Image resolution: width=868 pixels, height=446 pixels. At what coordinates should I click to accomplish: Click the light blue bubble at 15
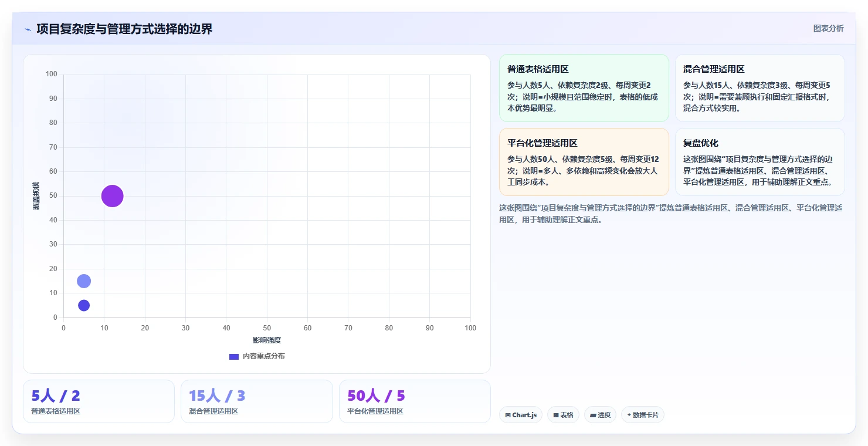pyautogui.click(x=84, y=281)
